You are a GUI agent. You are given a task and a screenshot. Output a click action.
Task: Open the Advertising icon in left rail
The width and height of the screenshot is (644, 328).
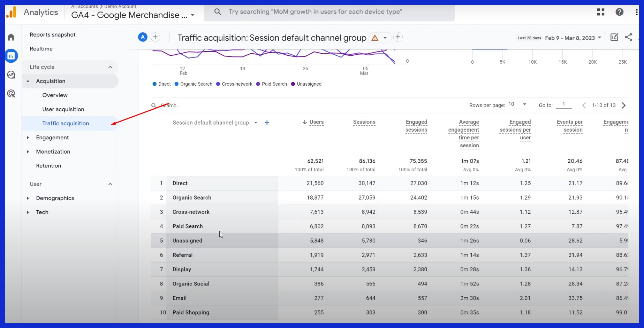[11, 93]
